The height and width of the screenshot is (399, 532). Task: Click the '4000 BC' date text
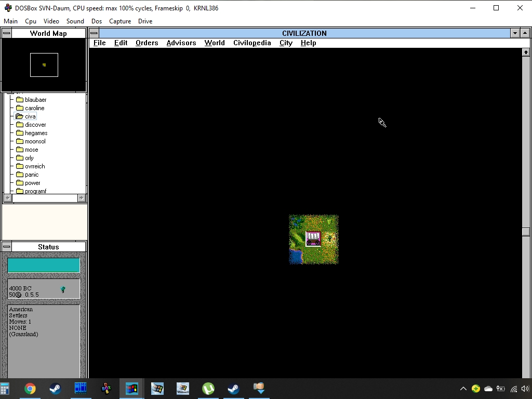click(20, 288)
